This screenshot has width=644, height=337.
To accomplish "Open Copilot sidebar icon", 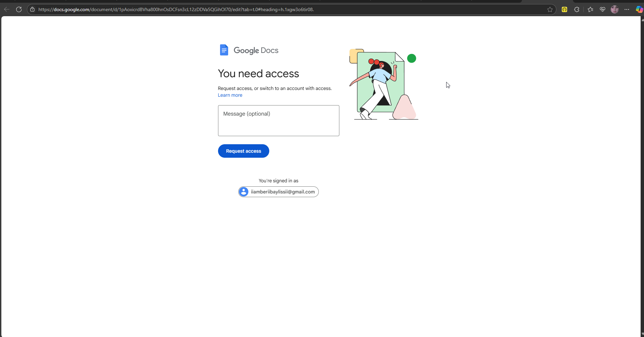I will pyautogui.click(x=639, y=9).
